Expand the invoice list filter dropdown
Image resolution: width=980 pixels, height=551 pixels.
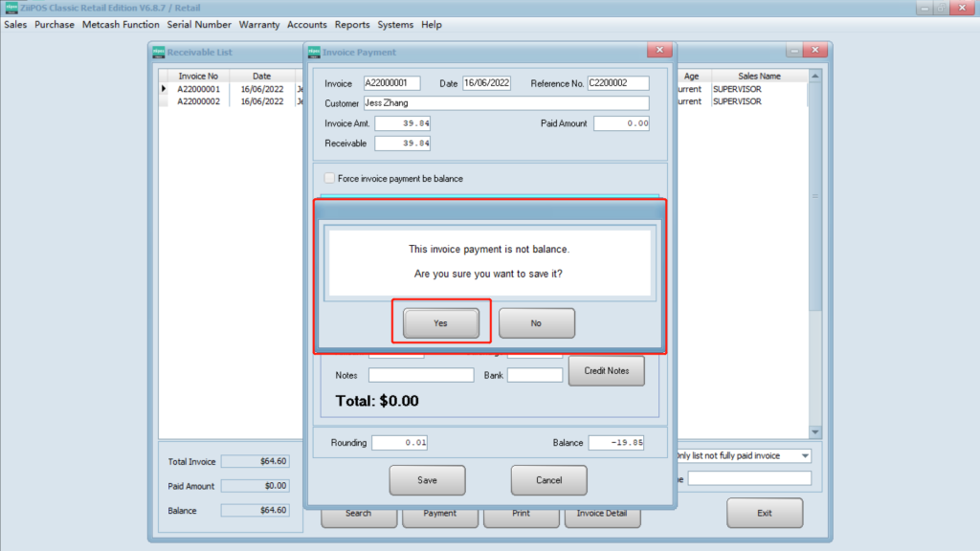click(805, 456)
